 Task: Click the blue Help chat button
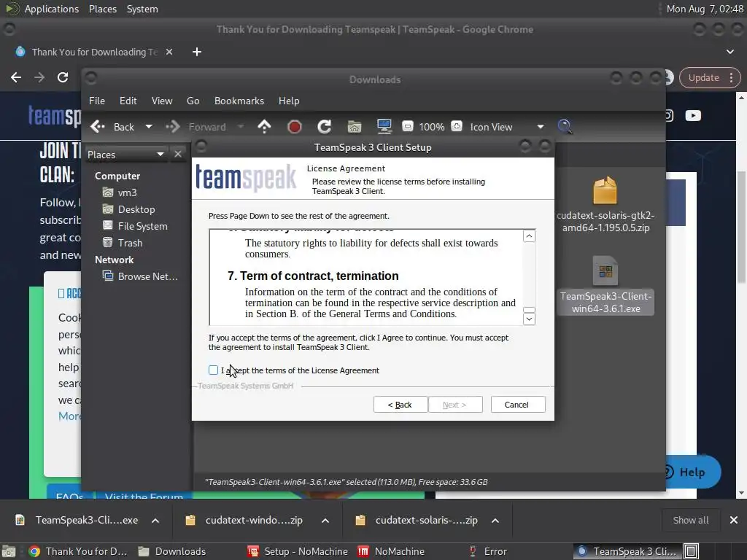[x=692, y=472]
